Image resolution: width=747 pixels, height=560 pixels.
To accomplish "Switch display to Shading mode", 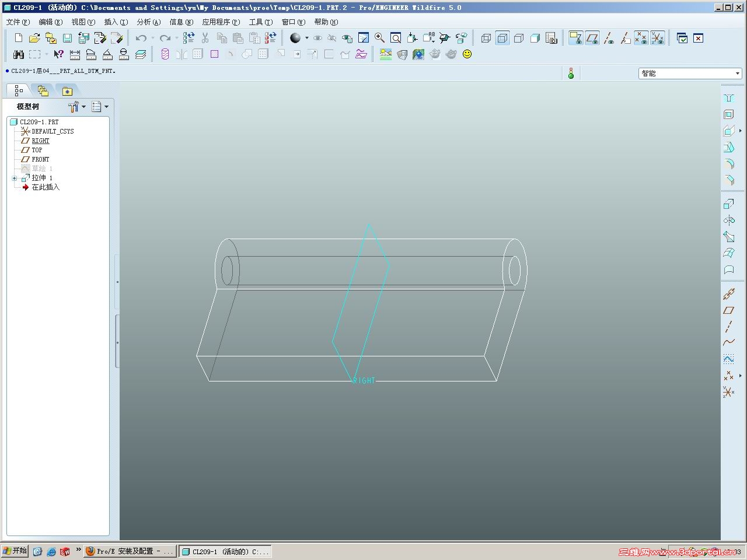I will click(535, 38).
